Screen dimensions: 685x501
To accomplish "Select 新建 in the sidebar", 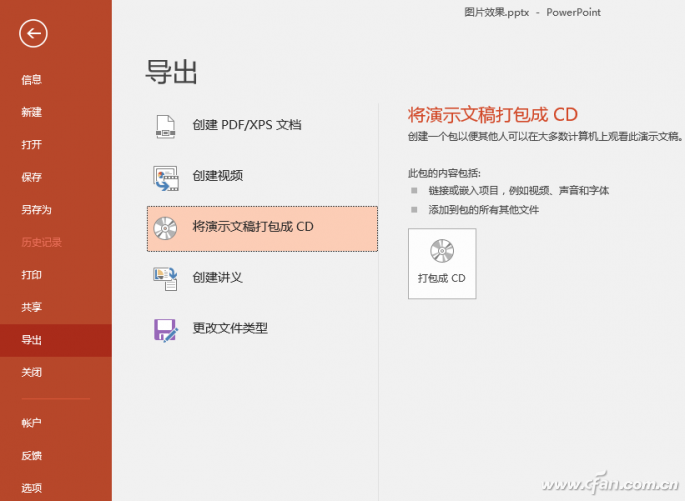I will tap(32, 112).
